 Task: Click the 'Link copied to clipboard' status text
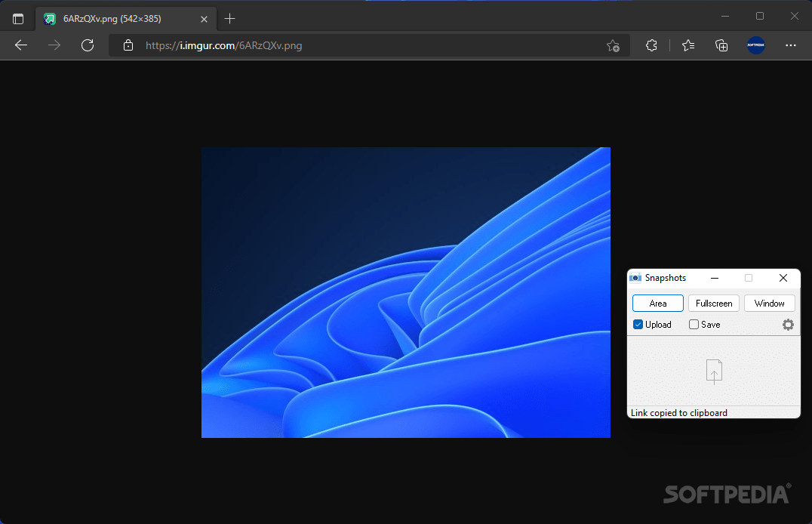pos(679,413)
